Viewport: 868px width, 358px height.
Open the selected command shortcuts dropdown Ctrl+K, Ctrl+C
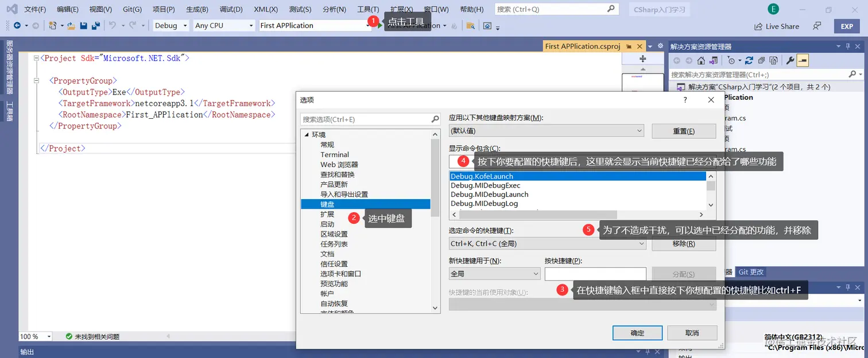click(548, 244)
